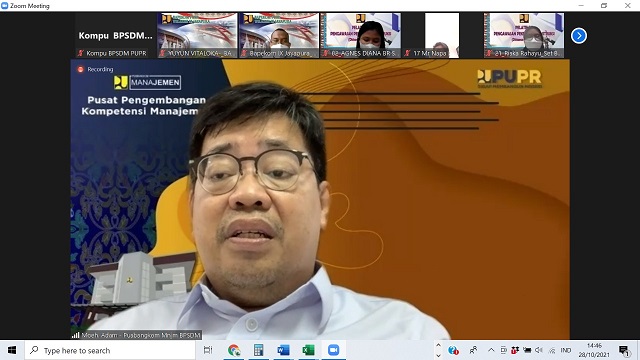
Task: Open Action Center notifications icon
Action: pos(624,350)
